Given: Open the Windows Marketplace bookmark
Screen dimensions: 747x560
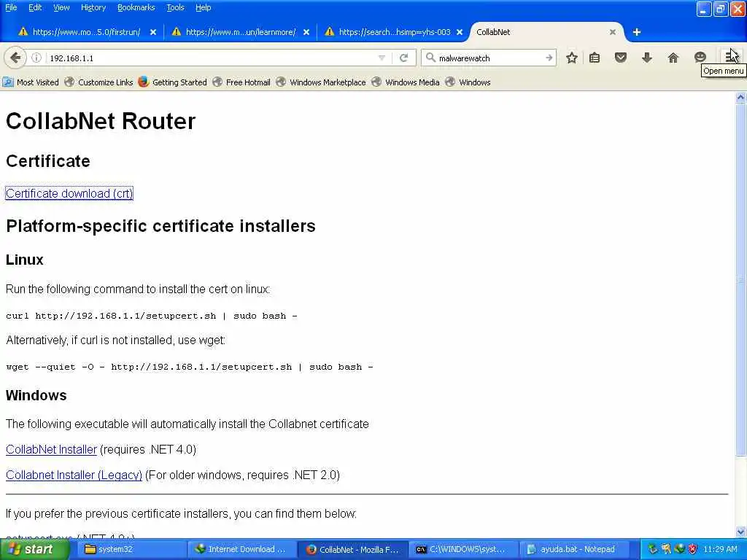Looking at the screenshot, I should coord(321,82).
